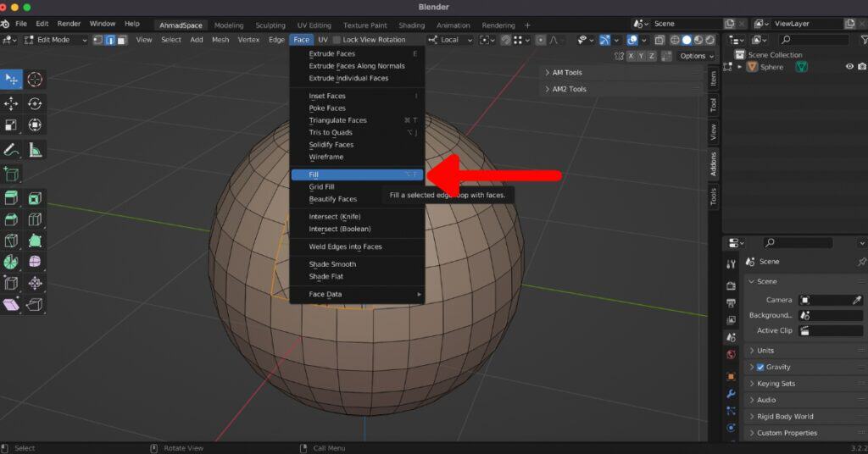Open the Output properties tab

(731, 303)
